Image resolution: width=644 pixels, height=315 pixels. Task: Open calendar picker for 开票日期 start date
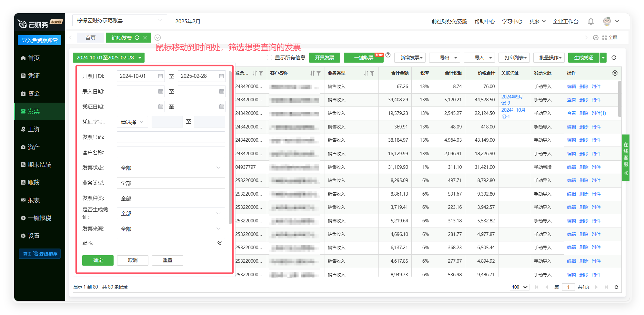coord(160,76)
